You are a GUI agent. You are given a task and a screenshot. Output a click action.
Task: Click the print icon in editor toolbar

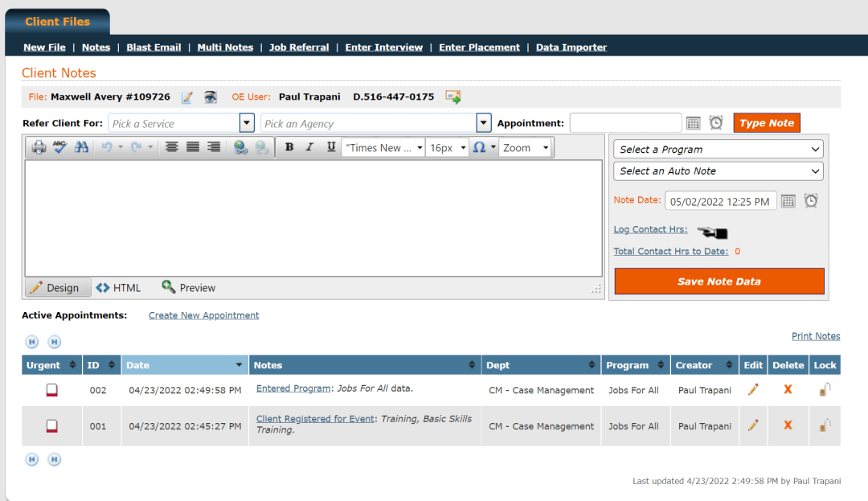(39, 147)
